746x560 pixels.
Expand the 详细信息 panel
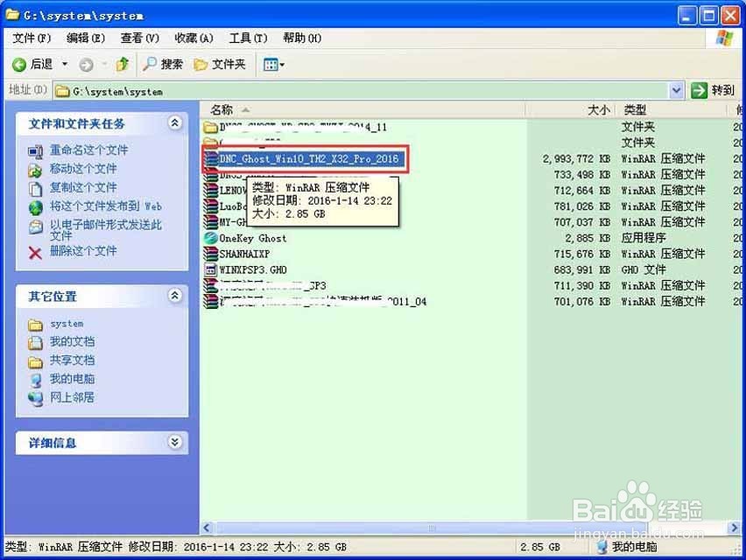pyautogui.click(x=174, y=442)
